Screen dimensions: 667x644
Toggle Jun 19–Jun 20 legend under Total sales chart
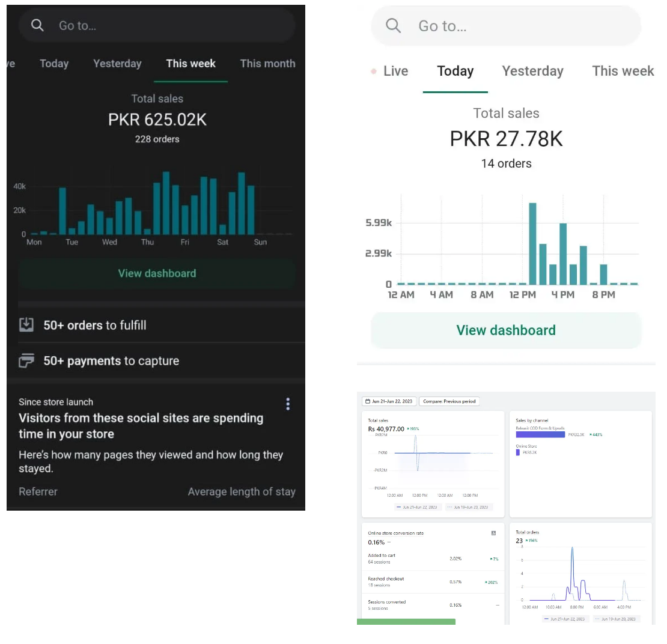(x=469, y=508)
